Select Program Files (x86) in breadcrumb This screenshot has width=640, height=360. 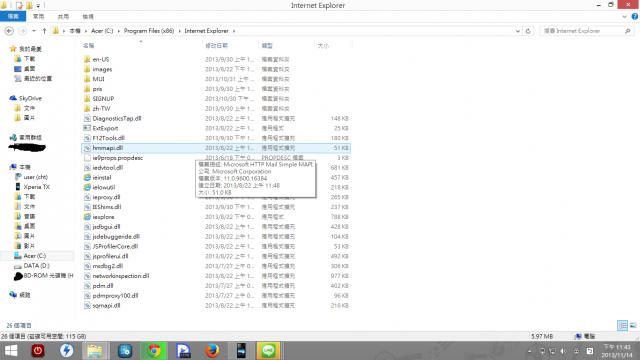click(149, 31)
